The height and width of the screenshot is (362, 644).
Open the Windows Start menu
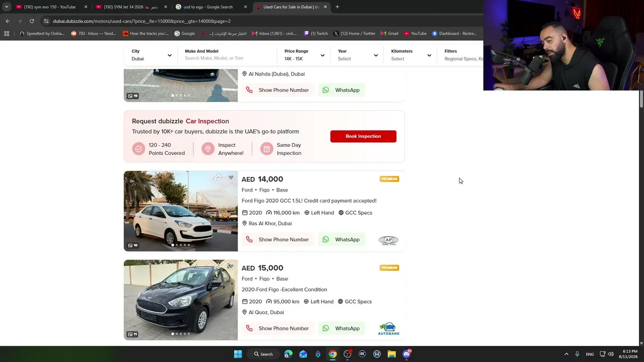(x=238, y=354)
